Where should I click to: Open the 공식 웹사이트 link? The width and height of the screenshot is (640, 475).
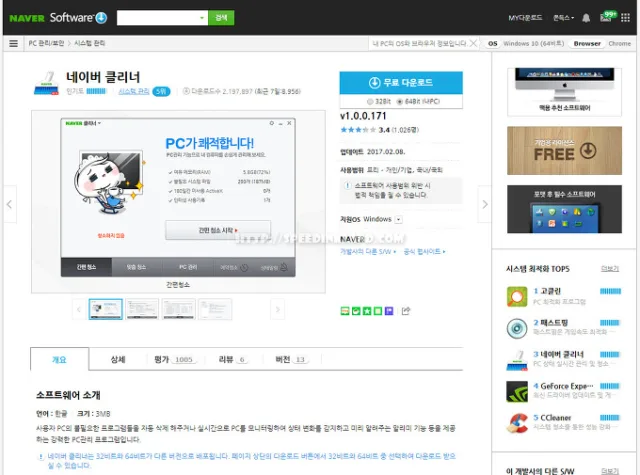point(424,252)
